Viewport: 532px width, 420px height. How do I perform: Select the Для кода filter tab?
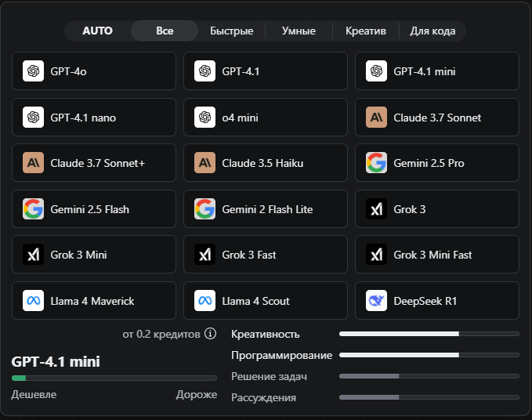coord(432,31)
